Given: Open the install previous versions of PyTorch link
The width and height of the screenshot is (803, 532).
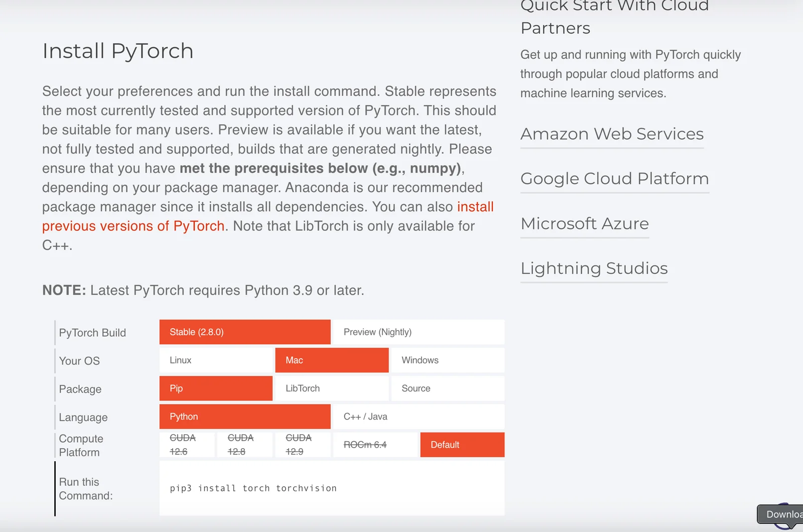Looking at the screenshot, I should 133,226.
